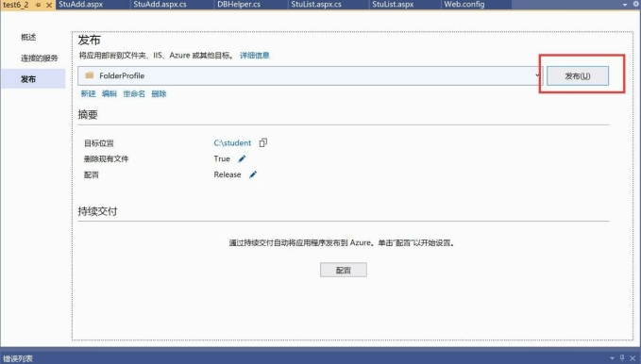Click the 删除现有文件 label
This screenshot has height=364, width=641.
point(107,159)
